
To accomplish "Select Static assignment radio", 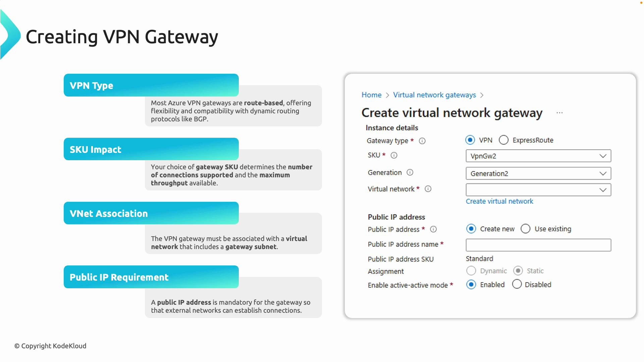I will (518, 270).
